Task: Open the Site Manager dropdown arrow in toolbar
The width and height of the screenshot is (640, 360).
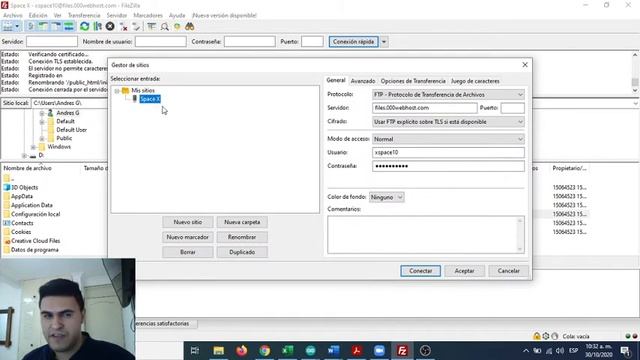Action: 17,27
